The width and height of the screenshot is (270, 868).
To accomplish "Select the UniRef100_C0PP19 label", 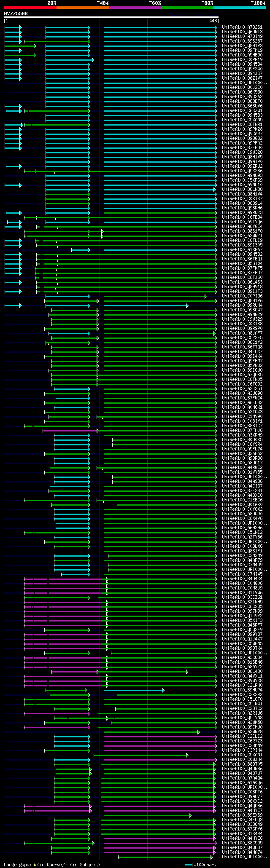I will (242, 59).
